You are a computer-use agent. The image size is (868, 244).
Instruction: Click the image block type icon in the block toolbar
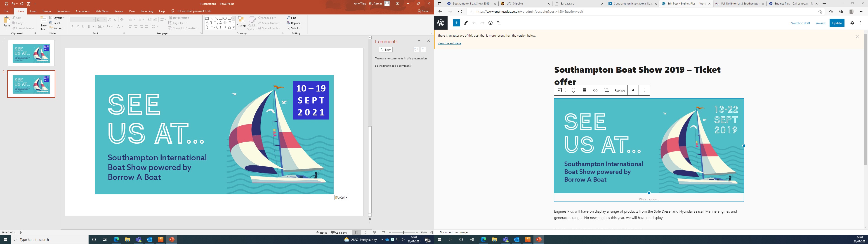coord(560,90)
